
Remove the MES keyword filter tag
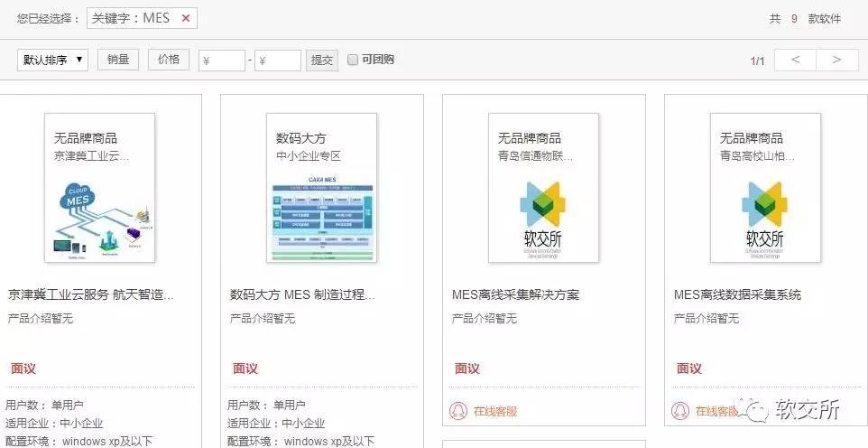[186, 18]
